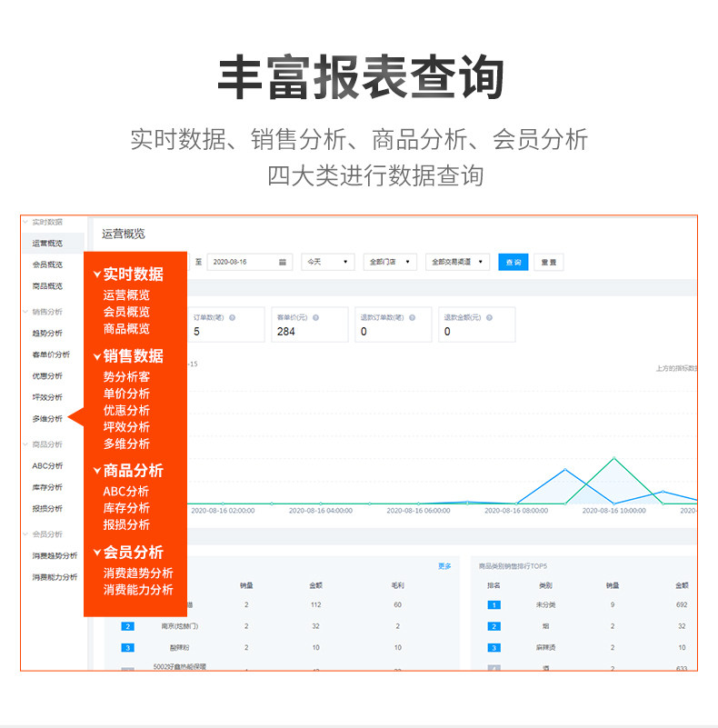Image resolution: width=718 pixels, height=728 pixels.
Task: Click help icon beside 客单价(元)
Action: pyautogui.click(x=315, y=317)
